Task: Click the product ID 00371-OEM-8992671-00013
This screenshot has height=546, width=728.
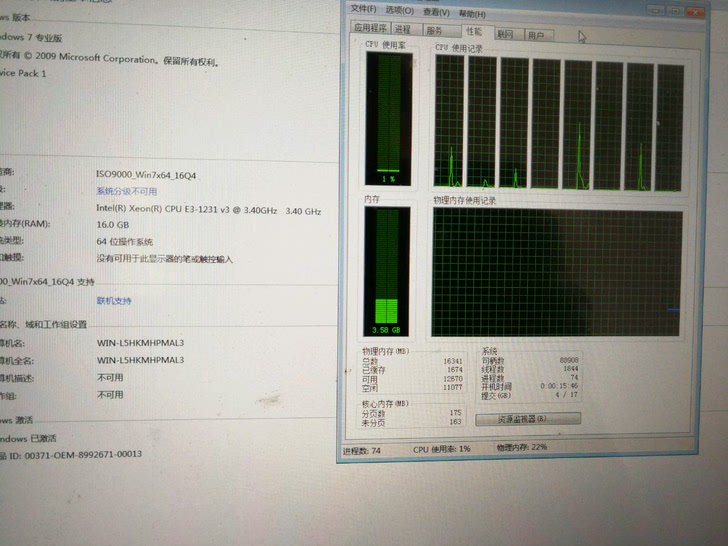Action: click(83, 455)
